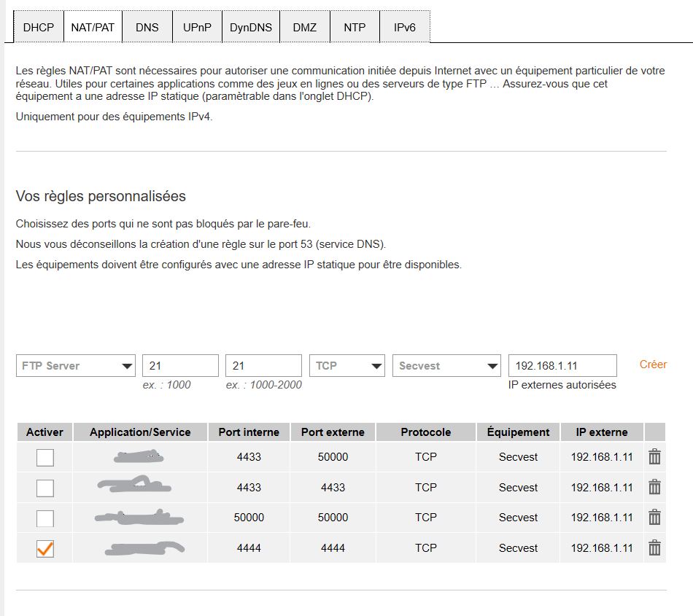The height and width of the screenshot is (616, 693).
Task: Click trash icon for 4433/4433 rule
Action: pyautogui.click(x=654, y=487)
